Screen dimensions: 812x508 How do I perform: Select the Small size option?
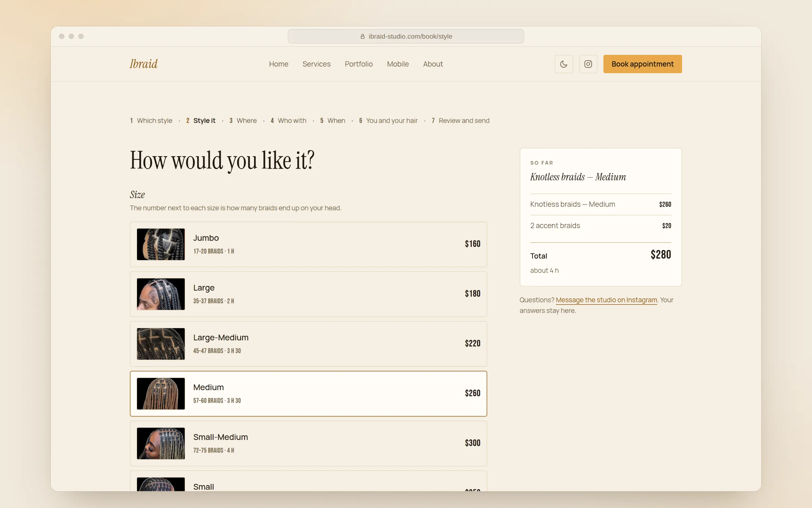(x=308, y=481)
